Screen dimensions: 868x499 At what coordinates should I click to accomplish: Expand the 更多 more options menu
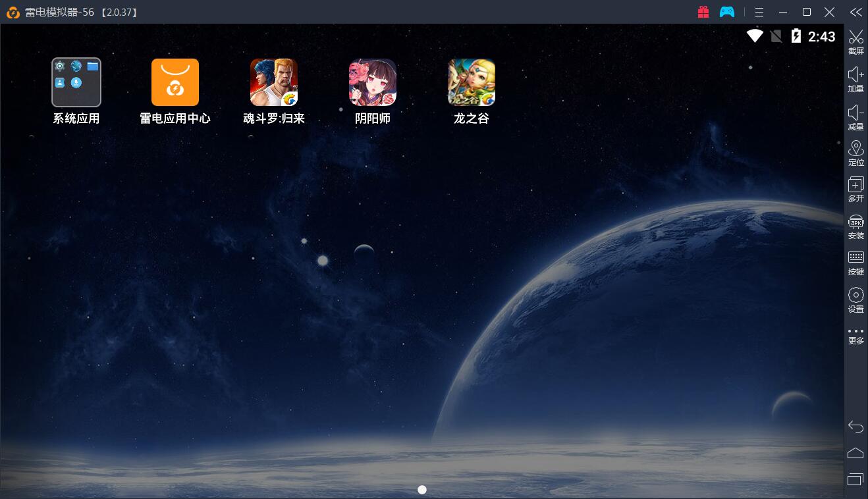click(855, 336)
